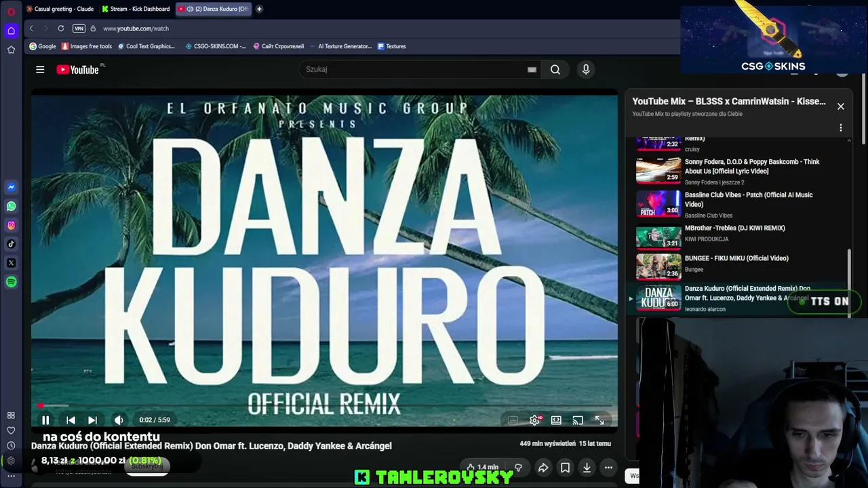Toggle the VPN badge in address bar

pos(79,28)
